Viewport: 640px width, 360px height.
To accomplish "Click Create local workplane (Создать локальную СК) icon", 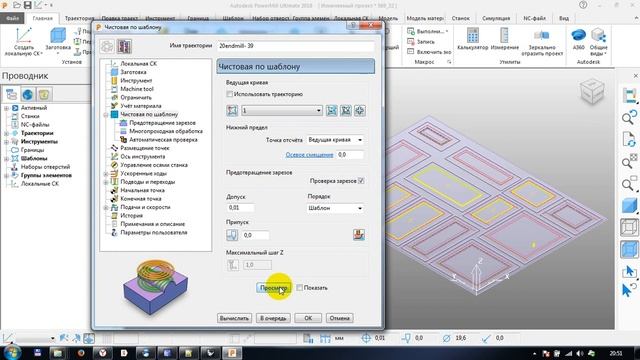I will pos(23,36).
